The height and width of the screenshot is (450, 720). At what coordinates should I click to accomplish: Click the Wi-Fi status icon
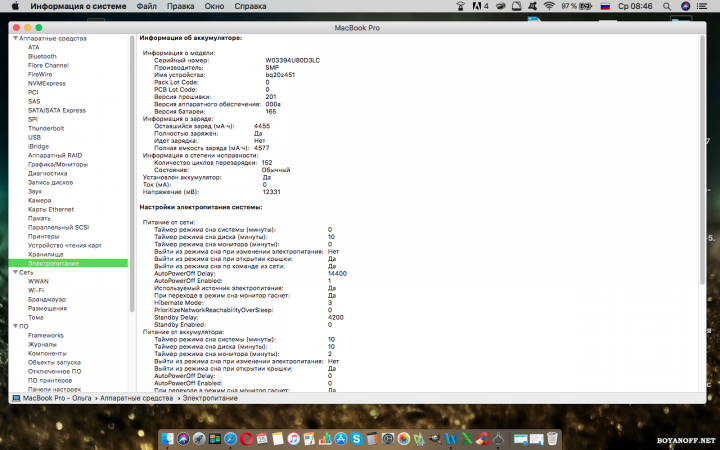[550, 6]
